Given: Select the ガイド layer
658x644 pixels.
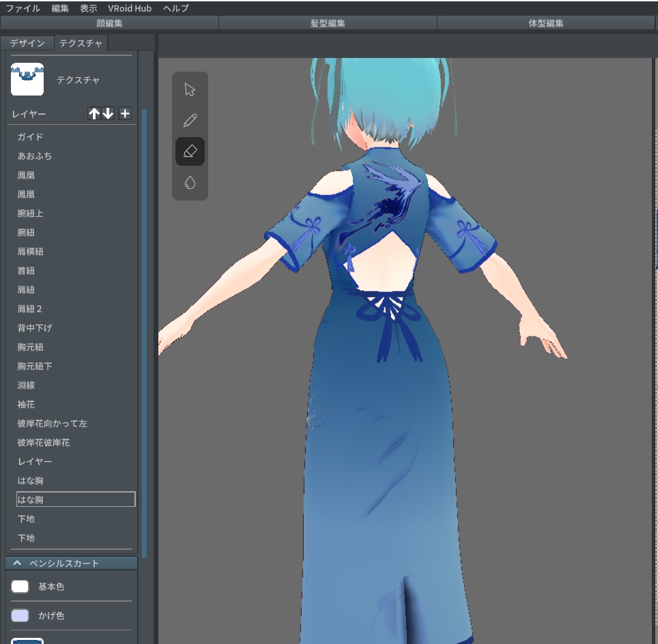Looking at the screenshot, I should pos(27,136).
